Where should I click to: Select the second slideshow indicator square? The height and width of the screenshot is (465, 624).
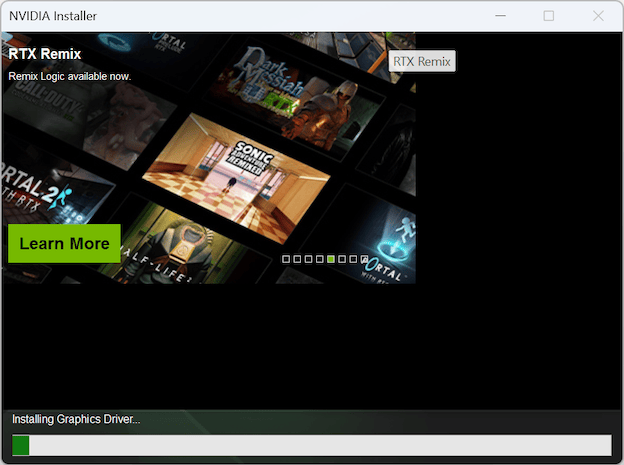coord(297,259)
